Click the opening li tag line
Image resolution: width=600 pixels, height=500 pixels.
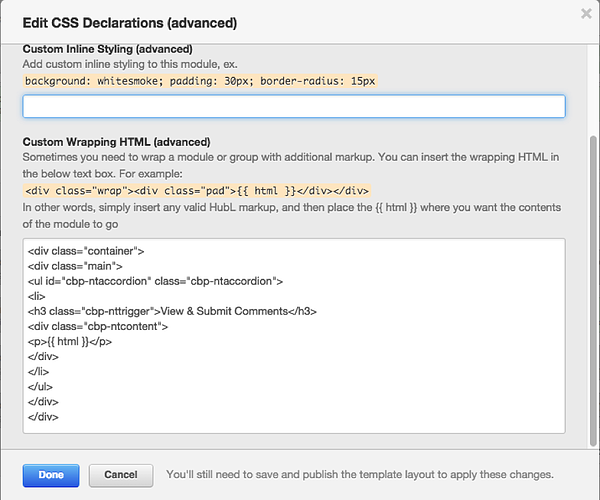coord(35,296)
